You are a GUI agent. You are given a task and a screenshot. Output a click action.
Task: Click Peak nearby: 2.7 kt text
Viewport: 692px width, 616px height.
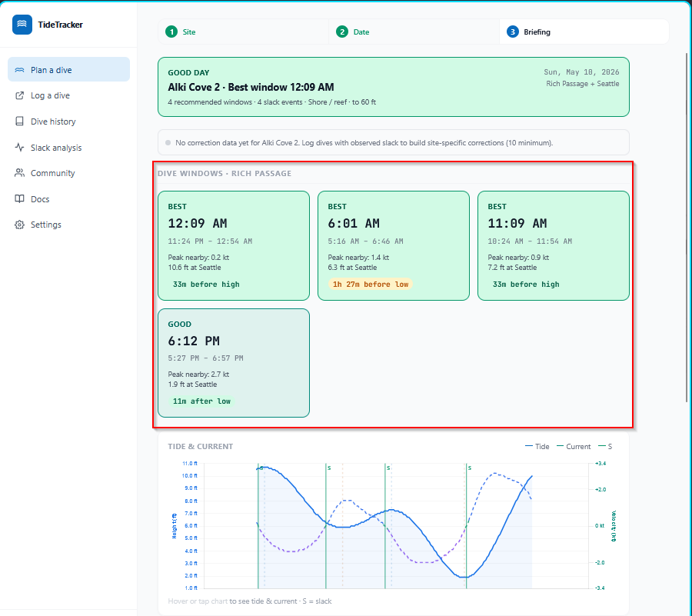198,375
